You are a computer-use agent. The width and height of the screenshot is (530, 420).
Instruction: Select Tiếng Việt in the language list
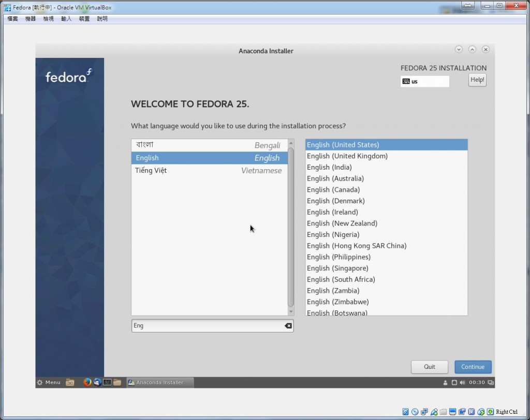(210, 171)
